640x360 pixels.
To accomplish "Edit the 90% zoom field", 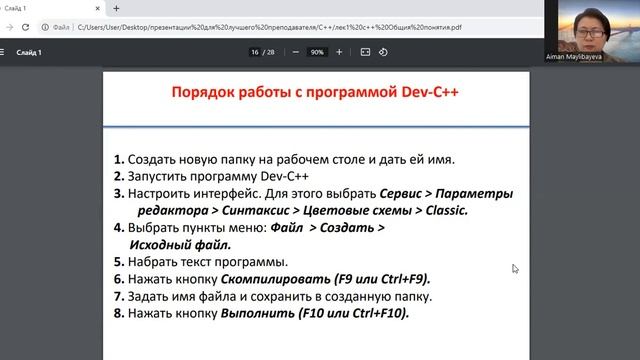I will [317, 52].
